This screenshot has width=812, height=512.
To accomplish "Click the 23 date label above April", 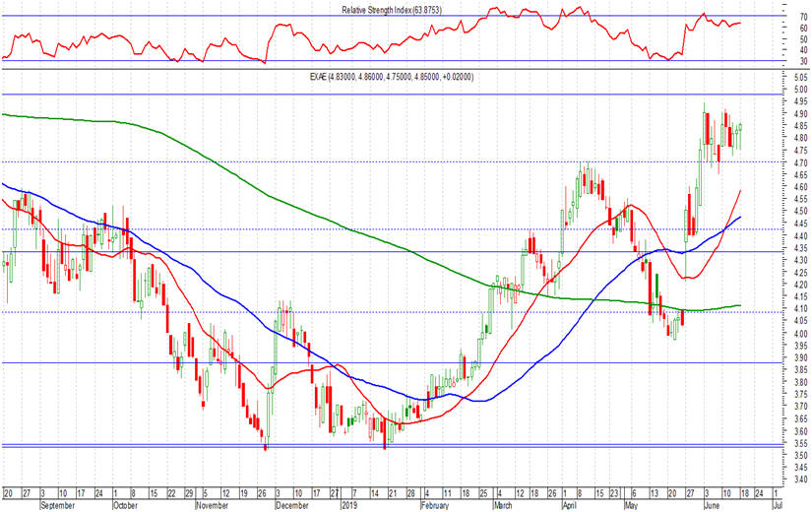I will [x=613, y=492].
